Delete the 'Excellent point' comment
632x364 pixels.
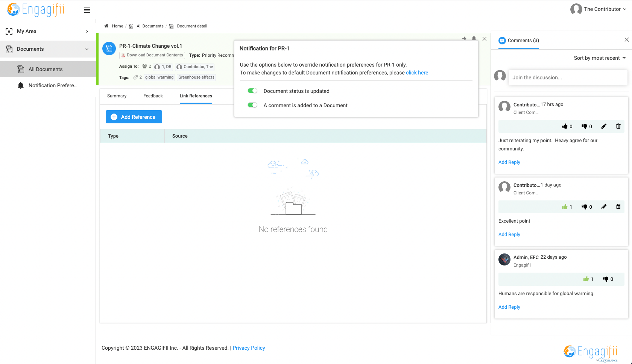click(x=618, y=207)
